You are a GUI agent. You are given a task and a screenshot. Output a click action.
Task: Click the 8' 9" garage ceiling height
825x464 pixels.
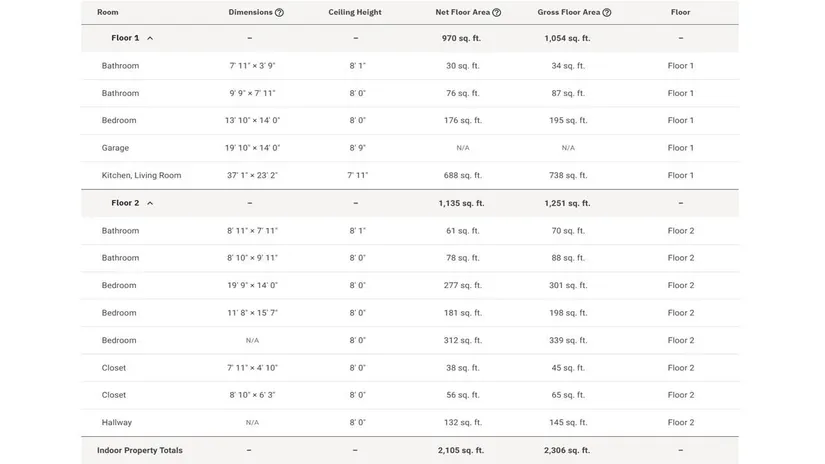[357, 148]
